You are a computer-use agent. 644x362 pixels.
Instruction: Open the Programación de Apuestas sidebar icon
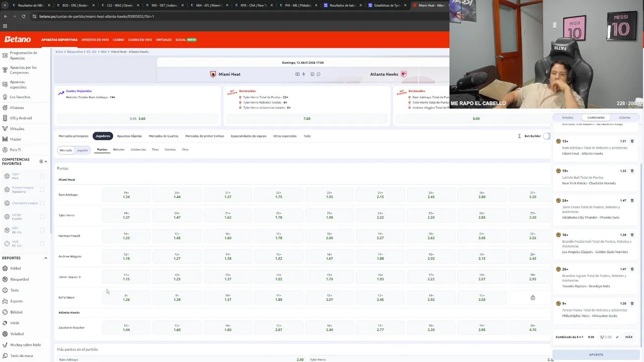pos(5,55)
